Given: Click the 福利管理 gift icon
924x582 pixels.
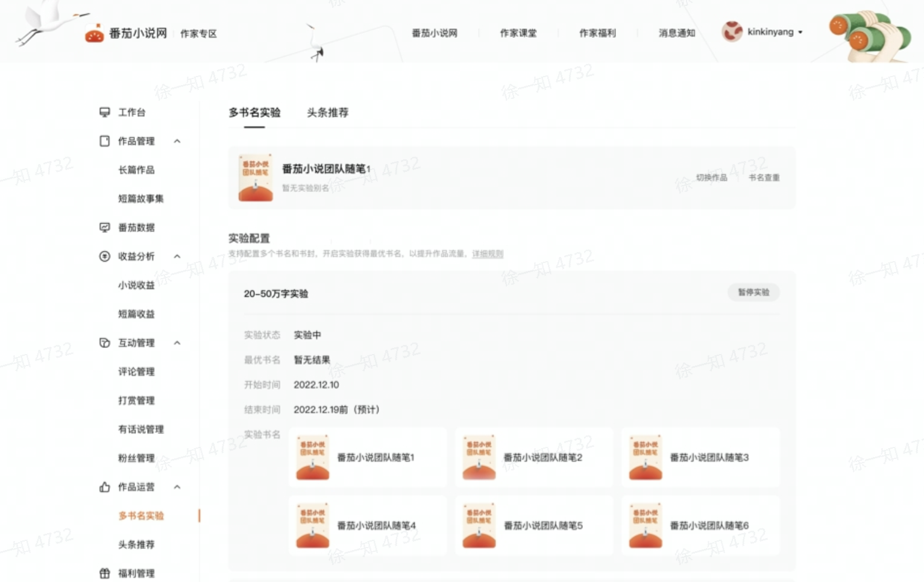Looking at the screenshot, I should tap(105, 573).
